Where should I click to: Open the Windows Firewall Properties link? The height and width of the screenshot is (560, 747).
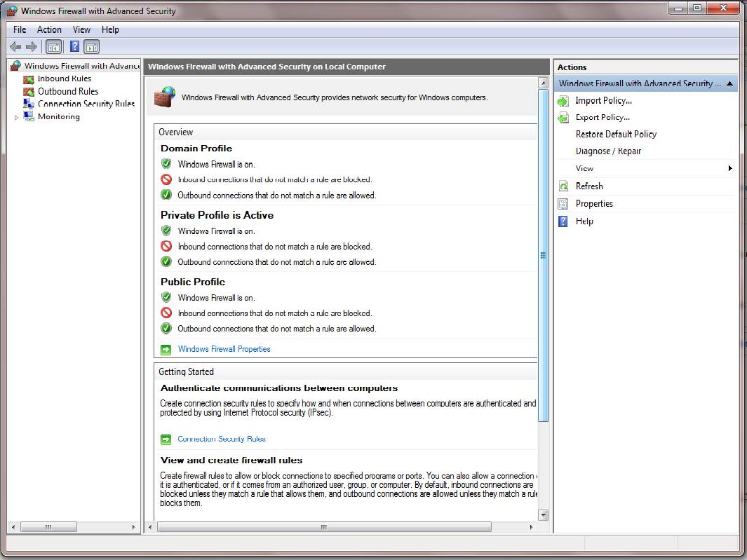point(224,349)
